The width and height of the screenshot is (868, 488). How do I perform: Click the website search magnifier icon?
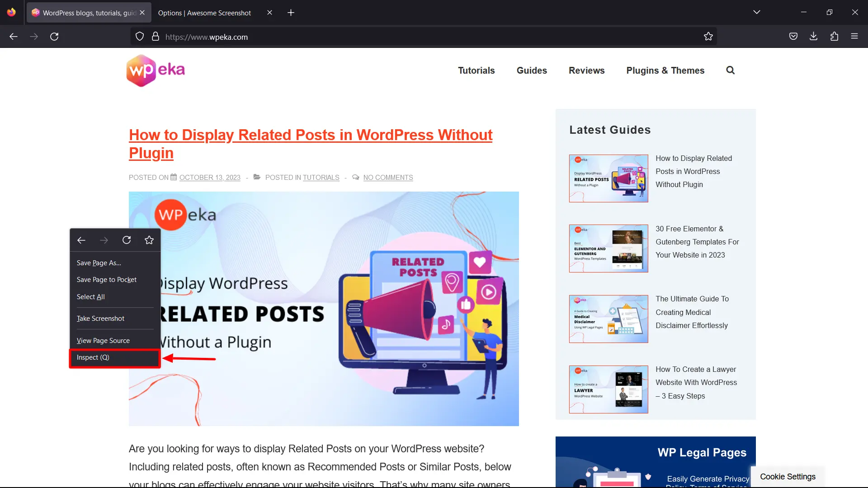[x=731, y=70]
